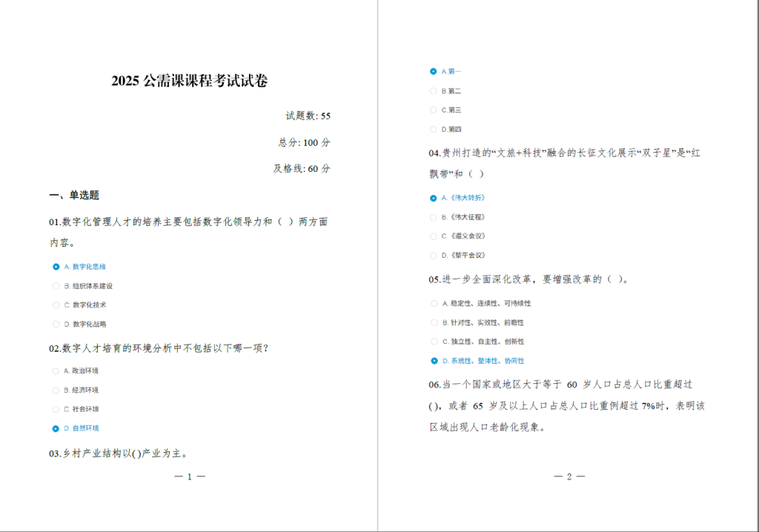Pick option C 社会环境 in question 02
759x532 pixels.
[56, 409]
